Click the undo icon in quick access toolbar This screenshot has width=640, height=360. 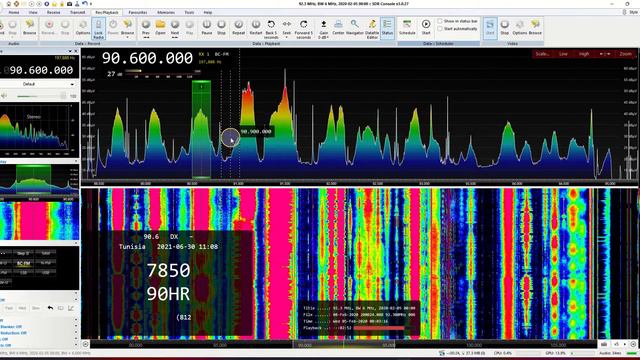pyautogui.click(x=84, y=4)
